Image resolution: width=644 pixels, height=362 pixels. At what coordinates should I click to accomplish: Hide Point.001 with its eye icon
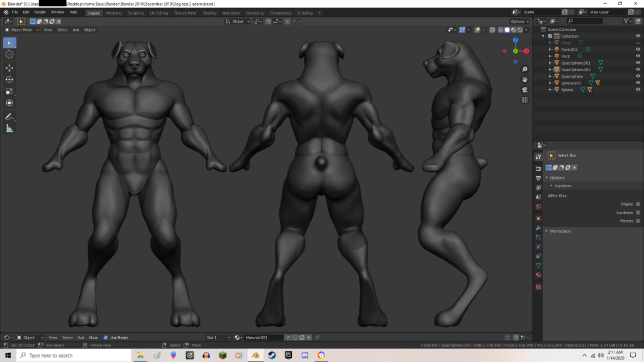coord(638,49)
